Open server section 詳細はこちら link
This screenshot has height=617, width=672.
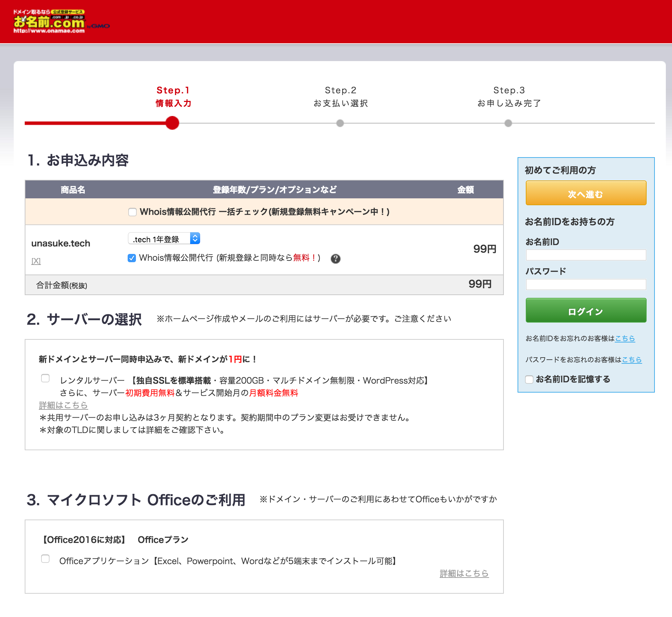pos(63,405)
